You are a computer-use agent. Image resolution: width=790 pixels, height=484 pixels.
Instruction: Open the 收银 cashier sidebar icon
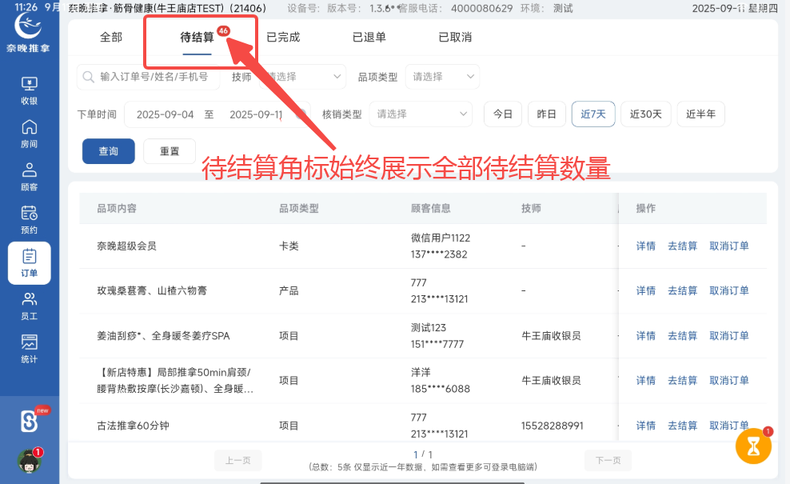[x=29, y=91]
